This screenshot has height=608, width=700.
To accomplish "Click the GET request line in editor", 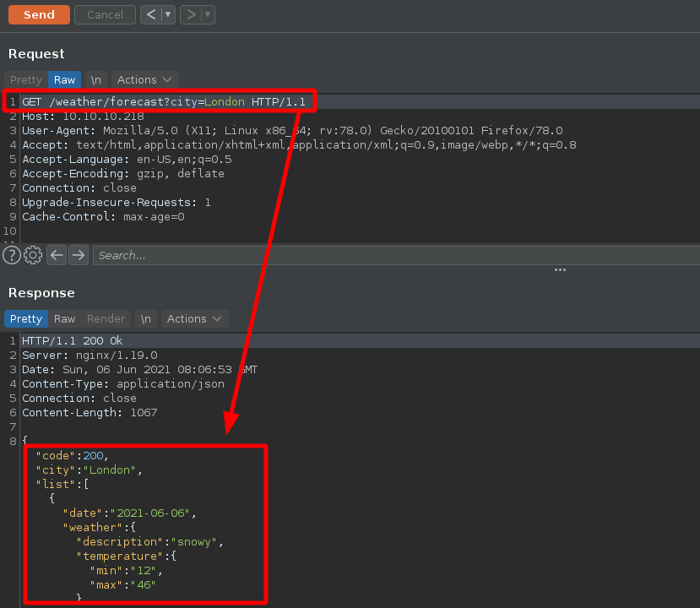I will point(160,102).
